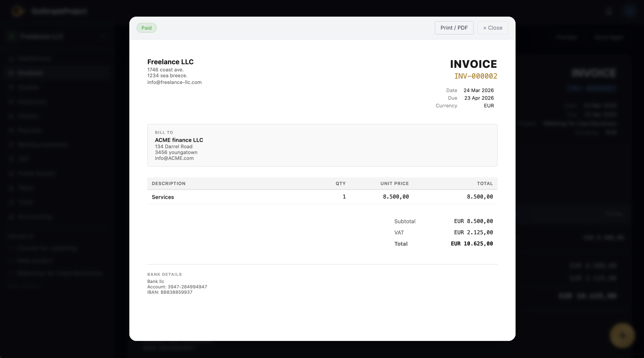Click the address line '1234 sea breeze.'

pyautogui.click(x=167, y=75)
